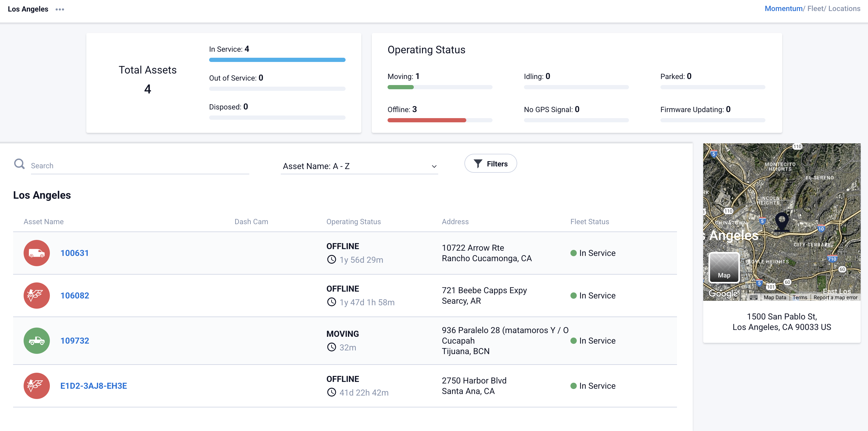Click the map keyboard shortcuts icon
Screen dimensions: 868x431
click(754, 297)
